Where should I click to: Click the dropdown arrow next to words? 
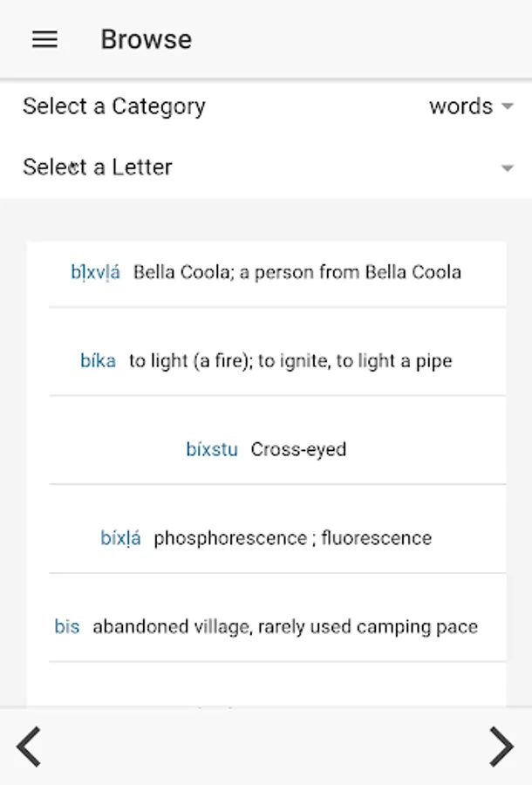[507, 107]
